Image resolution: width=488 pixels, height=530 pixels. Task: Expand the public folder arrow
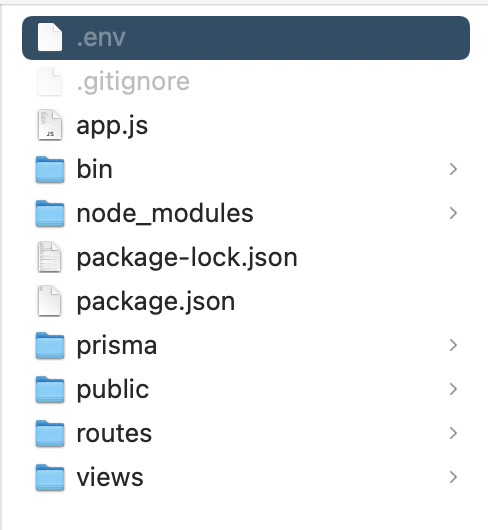[453, 389]
